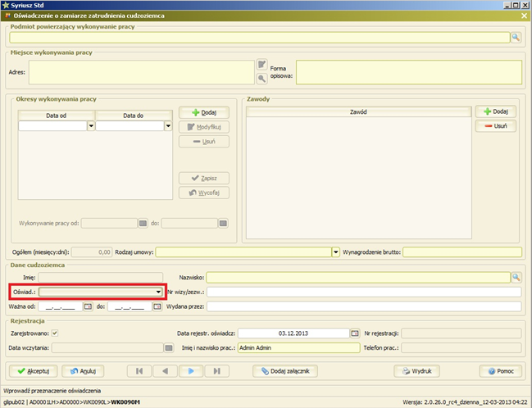The height and width of the screenshot is (408, 532).
Task: Open search for Podmiot powierzający field
Action: [x=516, y=38]
